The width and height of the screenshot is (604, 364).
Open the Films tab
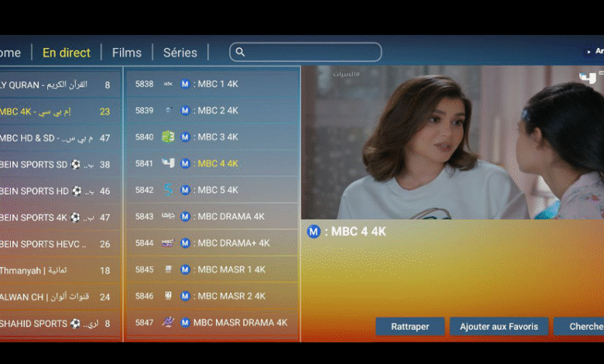[127, 53]
